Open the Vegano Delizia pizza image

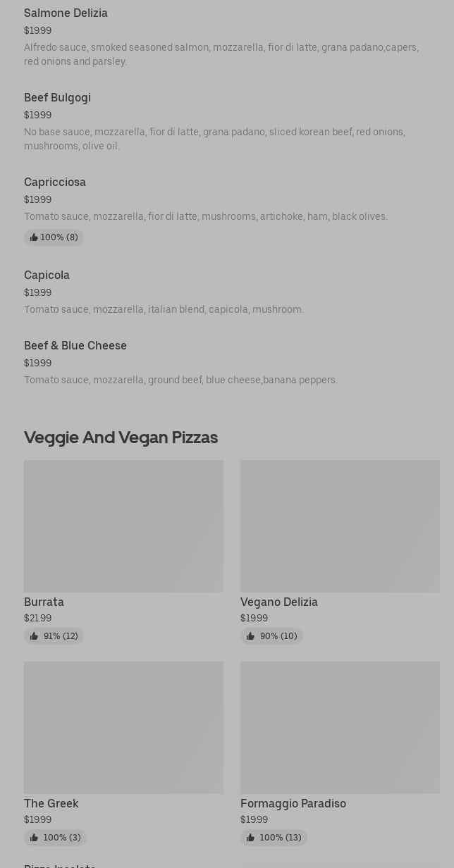click(x=340, y=526)
